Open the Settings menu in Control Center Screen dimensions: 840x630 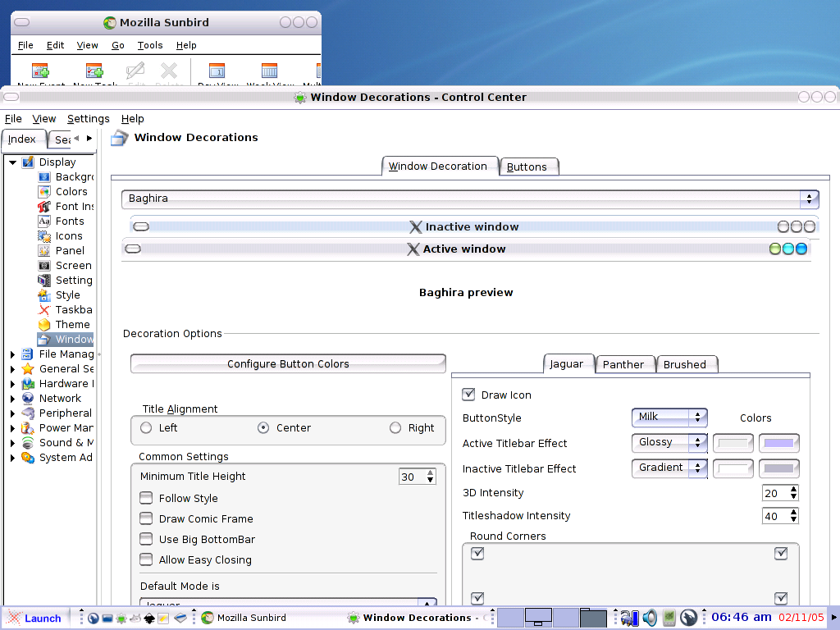point(89,119)
